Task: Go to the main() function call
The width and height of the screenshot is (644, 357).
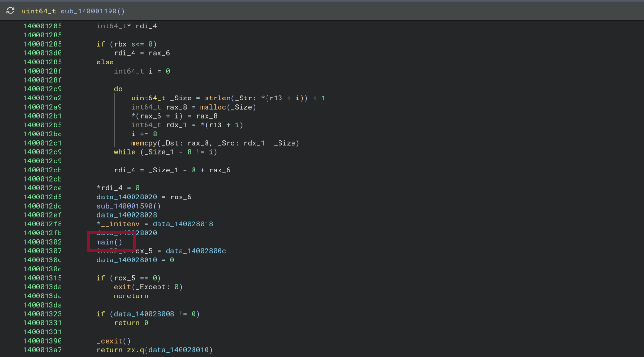Action: coord(109,242)
